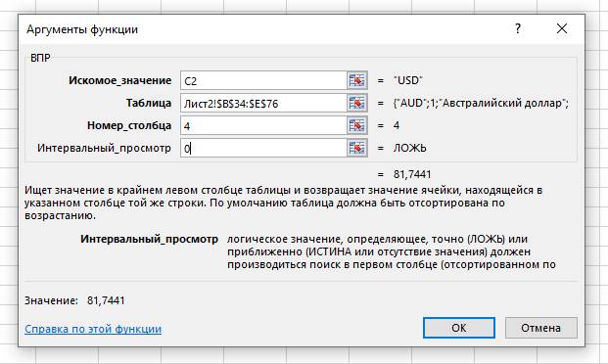Click the Таблица argument label
This screenshot has height=364, width=608.
(x=149, y=103)
